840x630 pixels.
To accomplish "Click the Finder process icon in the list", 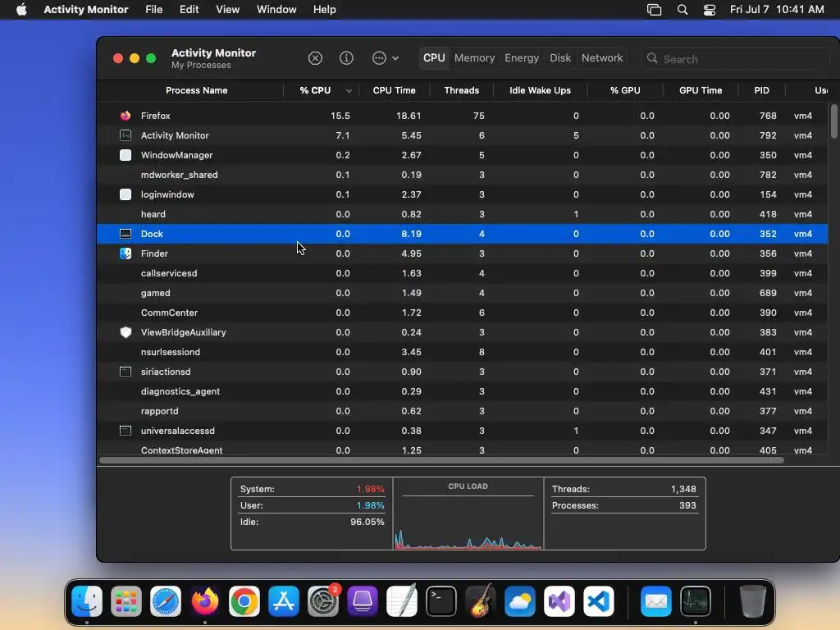I will click(126, 253).
